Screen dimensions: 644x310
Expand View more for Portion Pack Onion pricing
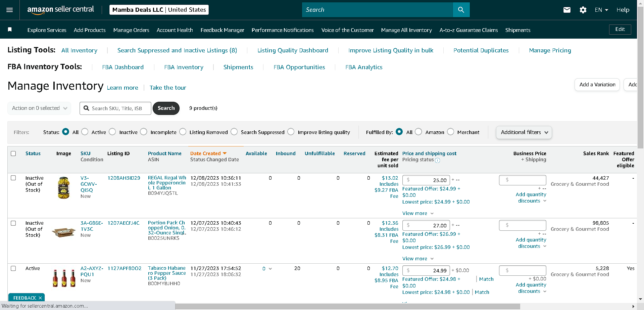point(418,259)
